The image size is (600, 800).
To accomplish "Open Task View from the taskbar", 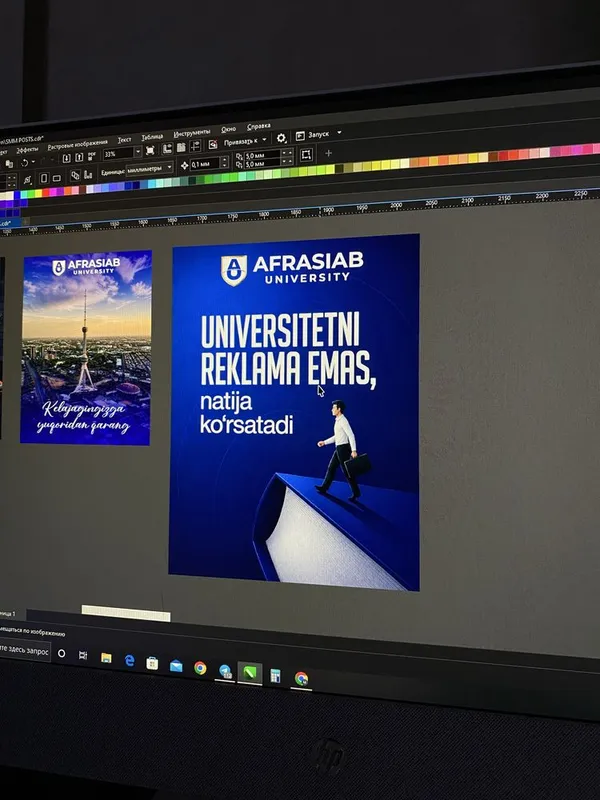I will 83,655.
